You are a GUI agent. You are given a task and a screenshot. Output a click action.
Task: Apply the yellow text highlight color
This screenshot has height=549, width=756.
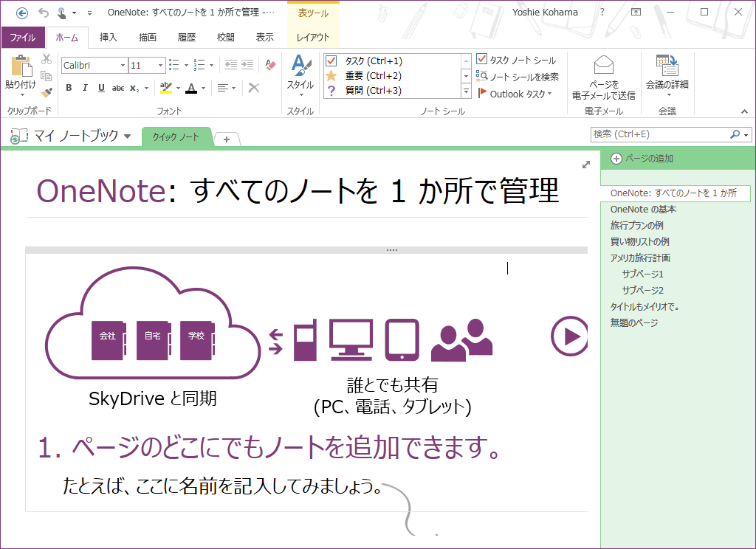tap(166, 88)
